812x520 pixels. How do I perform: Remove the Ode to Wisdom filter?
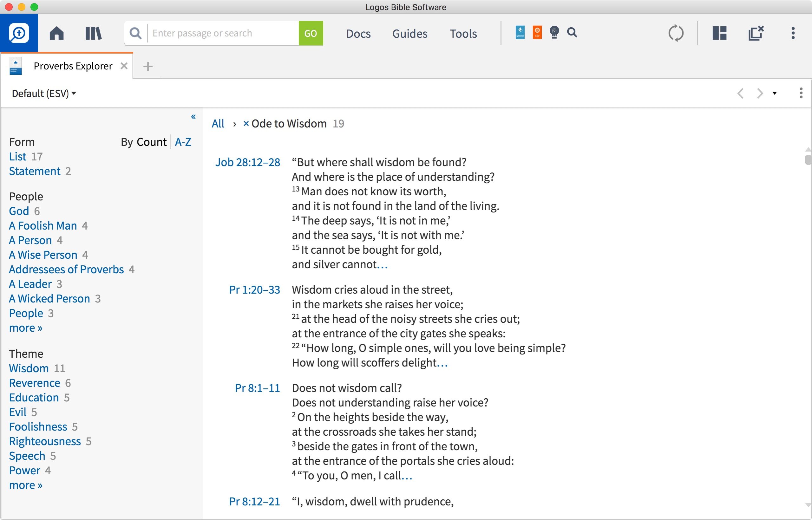point(246,124)
